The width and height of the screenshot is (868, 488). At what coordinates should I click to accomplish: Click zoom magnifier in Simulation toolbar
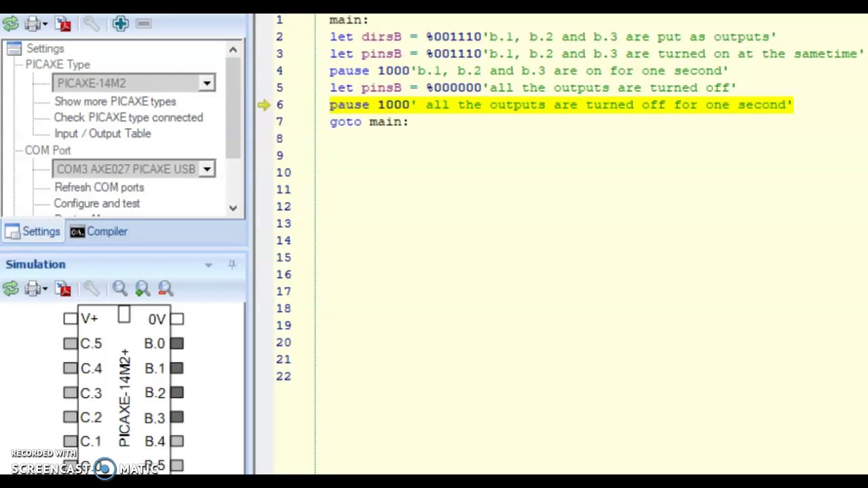(x=120, y=289)
